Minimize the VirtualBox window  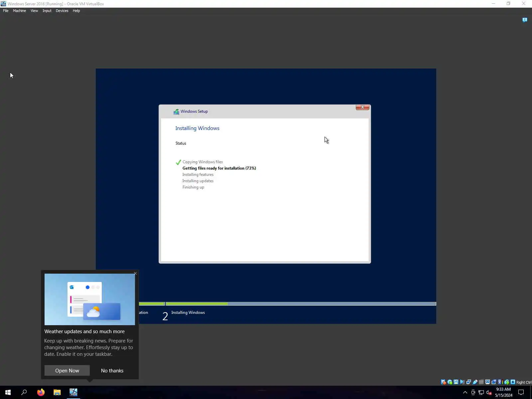point(493,4)
